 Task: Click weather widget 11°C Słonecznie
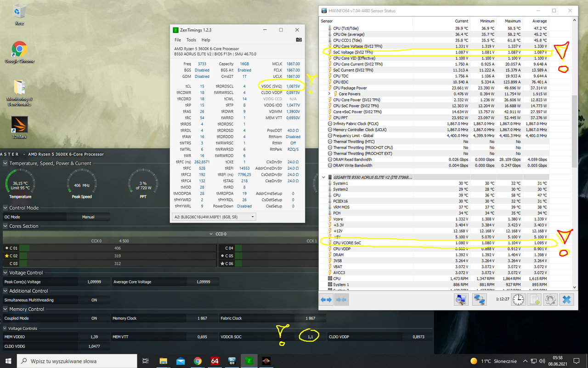(x=493, y=361)
